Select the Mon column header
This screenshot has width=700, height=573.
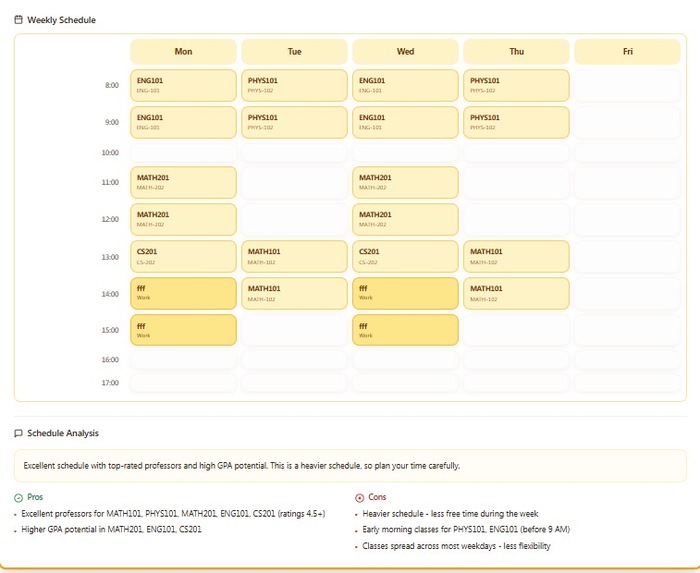183,51
